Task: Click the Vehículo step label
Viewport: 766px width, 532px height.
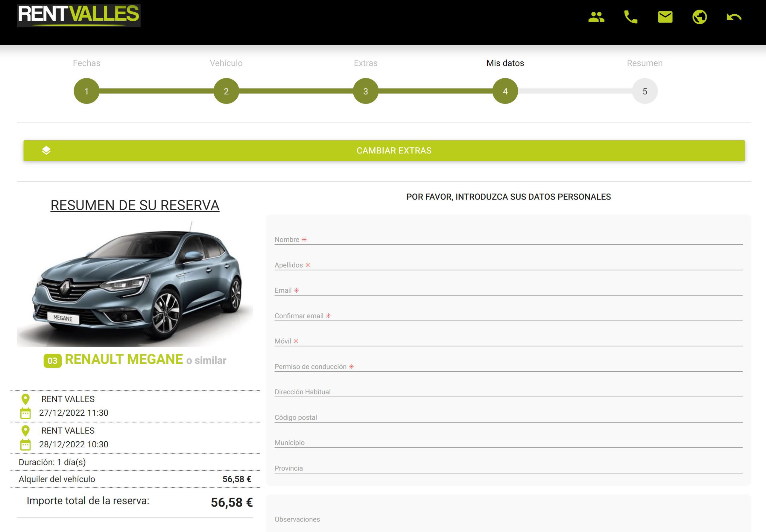Action: pyautogui.click(x=226, y=63)
